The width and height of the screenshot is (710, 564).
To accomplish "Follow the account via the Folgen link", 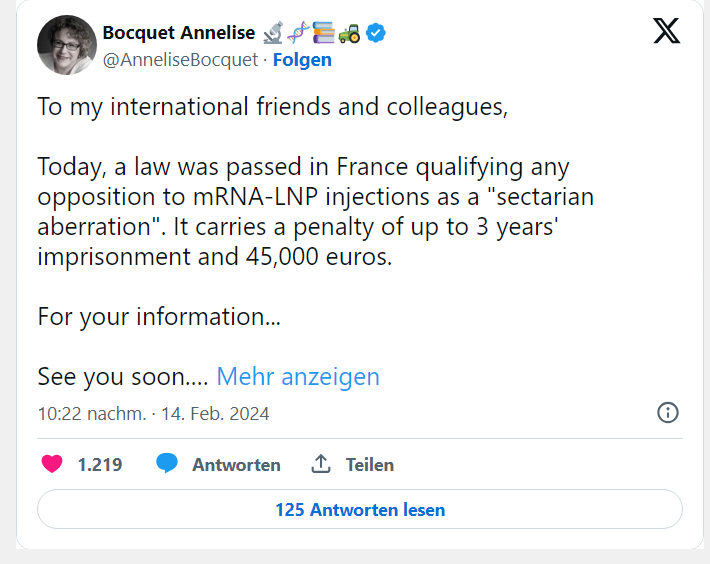I will [x=302, y=60].
